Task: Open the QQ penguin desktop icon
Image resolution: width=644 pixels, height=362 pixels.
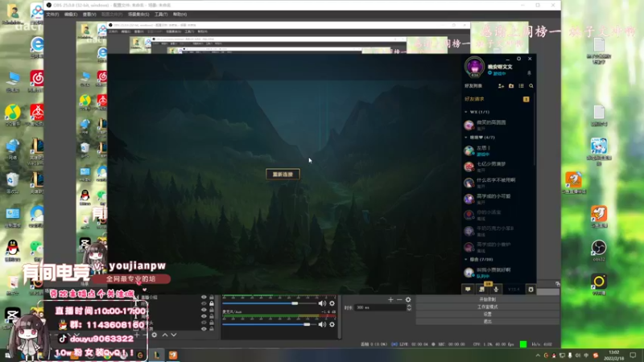Action: (13, 249)
